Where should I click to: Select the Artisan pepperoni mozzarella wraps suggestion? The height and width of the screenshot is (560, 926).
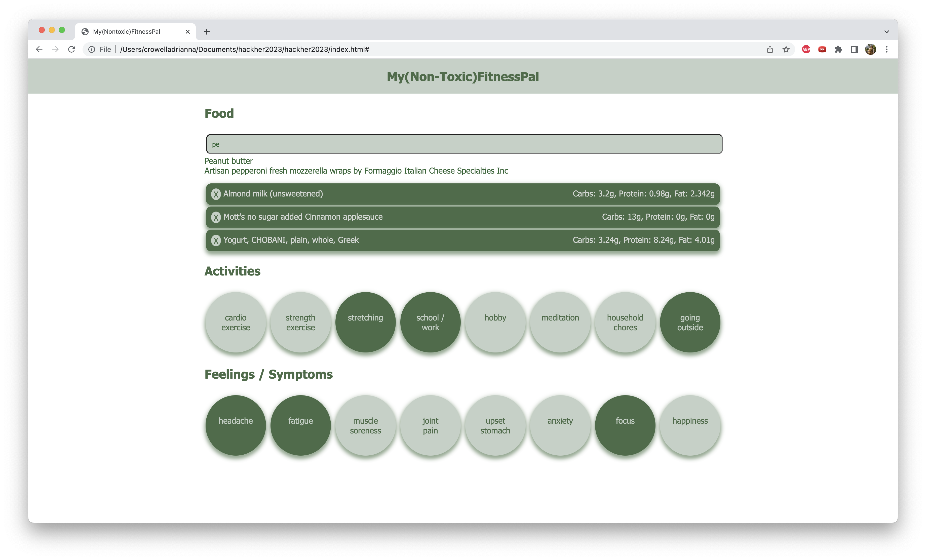point(356,171)
